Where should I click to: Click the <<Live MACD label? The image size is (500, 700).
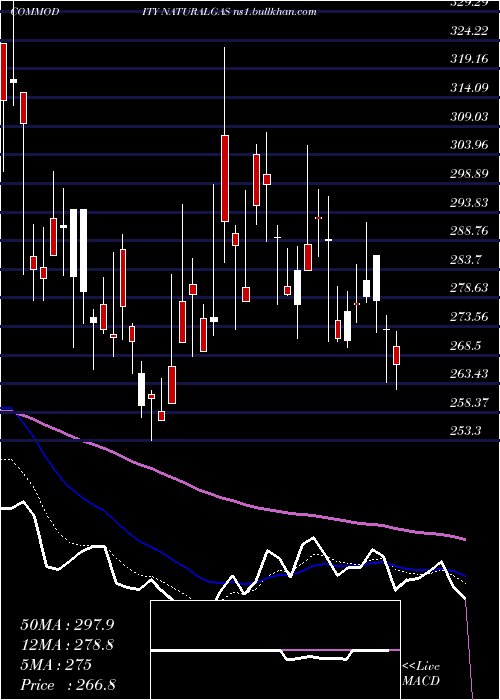[421, 674]
